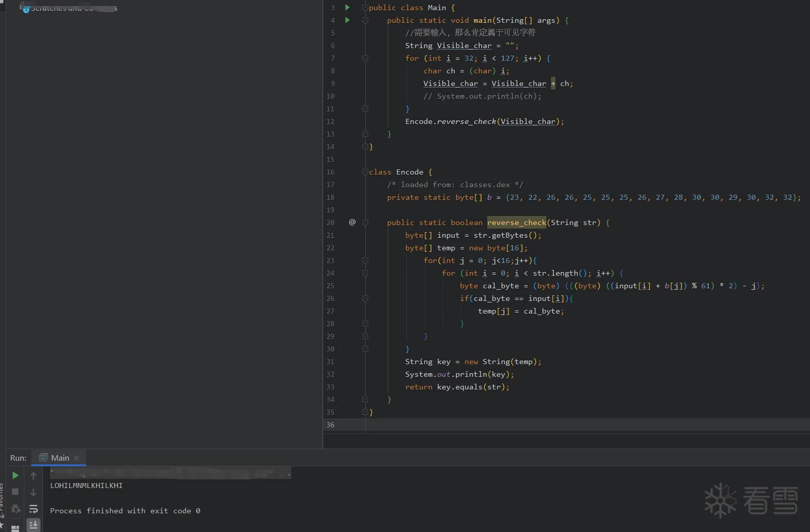This screenshot has height=532, width=810.
Task: Click the Up the stack trace arrow
Action: [33, 476]
